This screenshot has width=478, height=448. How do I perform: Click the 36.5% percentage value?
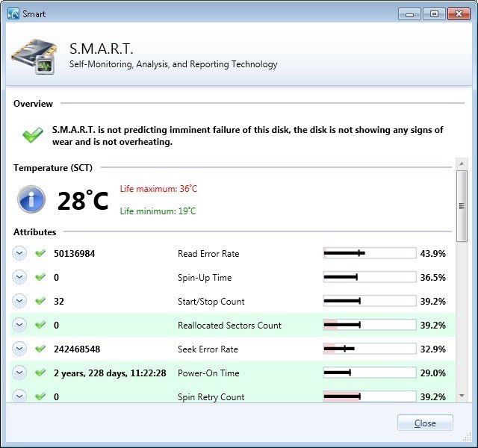pos(433,277)
